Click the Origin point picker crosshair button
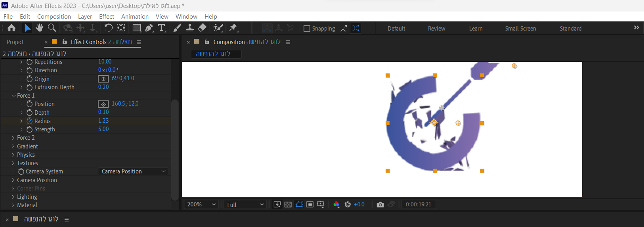The image size is (644, 227). [x=103, y=79]
